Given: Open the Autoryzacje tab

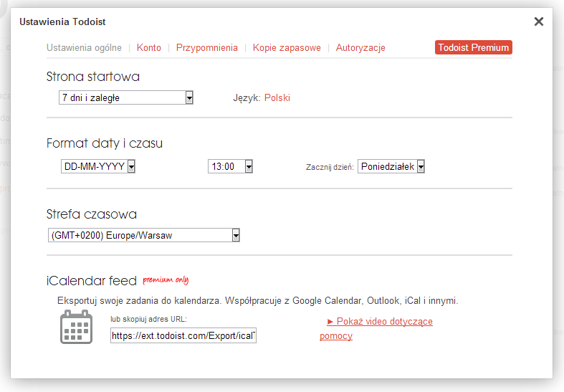Looking at the screenshot, I should coord(360,47).
